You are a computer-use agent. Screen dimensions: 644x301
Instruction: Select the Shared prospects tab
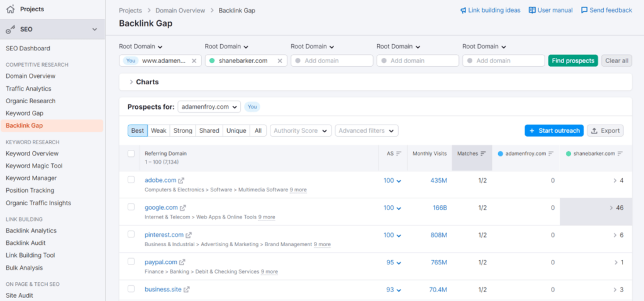point(209,131)
